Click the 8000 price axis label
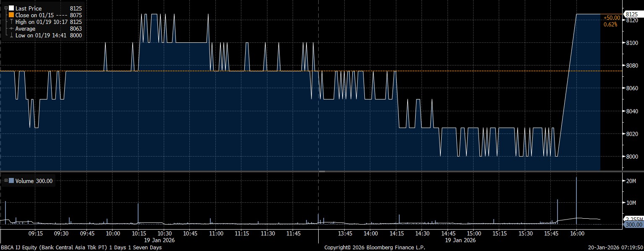Image resolution: width=644 pixels, height=251 pixels. (x=632, y=157)
